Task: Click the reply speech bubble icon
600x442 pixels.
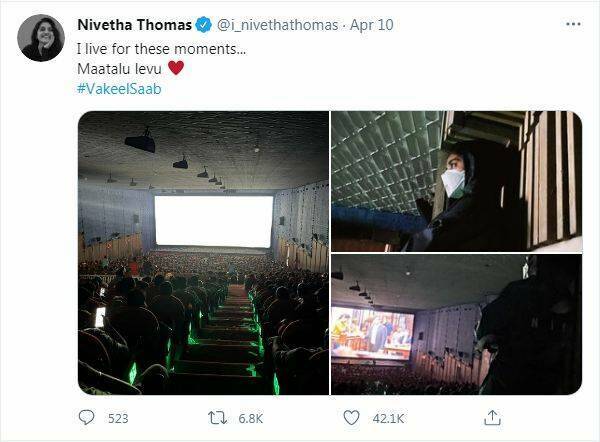Action: click(86, 418)
